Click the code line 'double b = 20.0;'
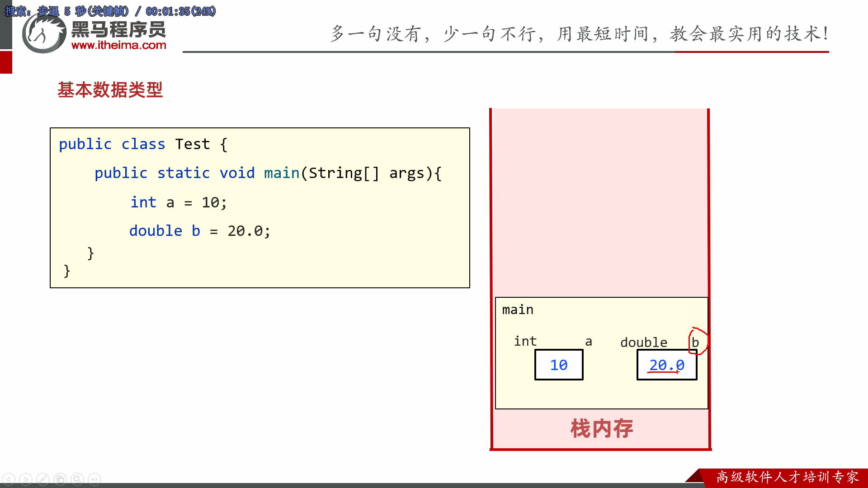The height and width of the screenshot is (488, 868). (x=200, y=231)
